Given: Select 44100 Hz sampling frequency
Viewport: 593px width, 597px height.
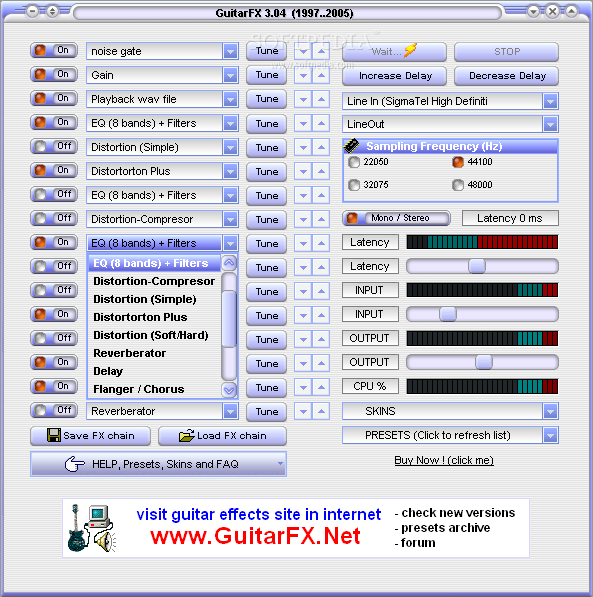Looking at the screenshot, I should pos(458,162).
